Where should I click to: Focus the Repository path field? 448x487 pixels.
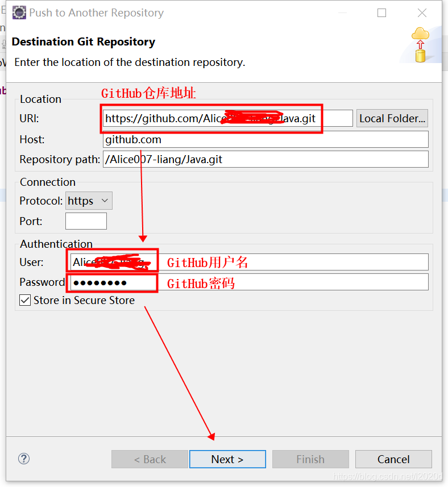click(266, 159)
